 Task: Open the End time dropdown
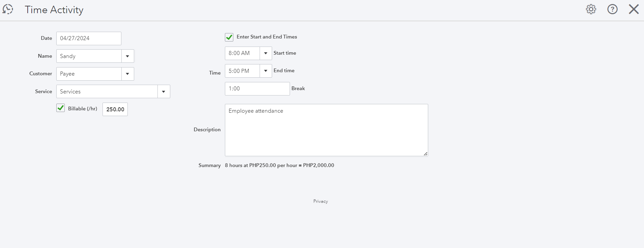(x=266, y=71)
